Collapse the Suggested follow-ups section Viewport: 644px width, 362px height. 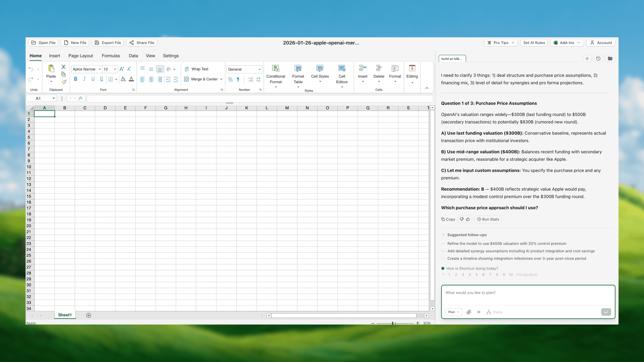[x=443, y=235]
